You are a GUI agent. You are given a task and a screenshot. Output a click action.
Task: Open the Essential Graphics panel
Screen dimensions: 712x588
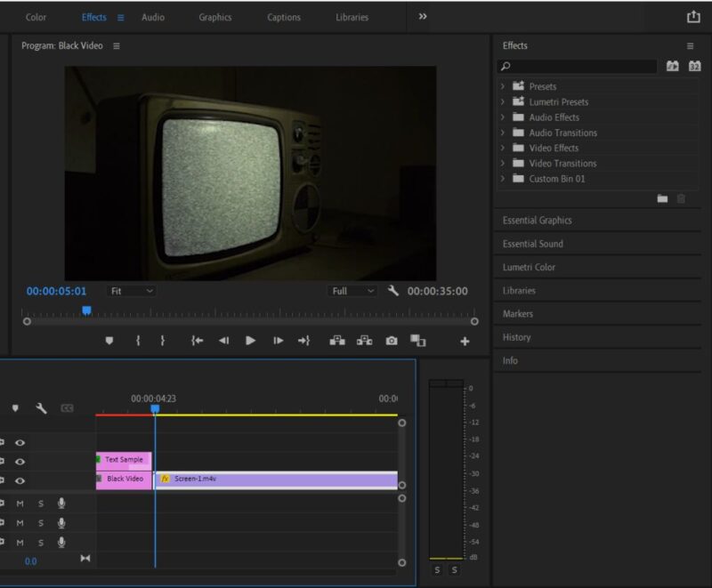click(538, 220)
